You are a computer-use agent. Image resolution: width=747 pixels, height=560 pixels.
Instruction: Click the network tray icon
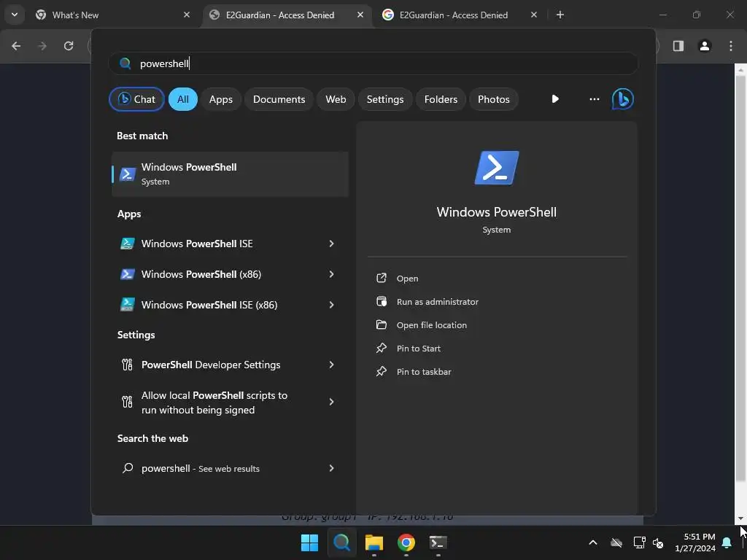click(x=639, y=542)
